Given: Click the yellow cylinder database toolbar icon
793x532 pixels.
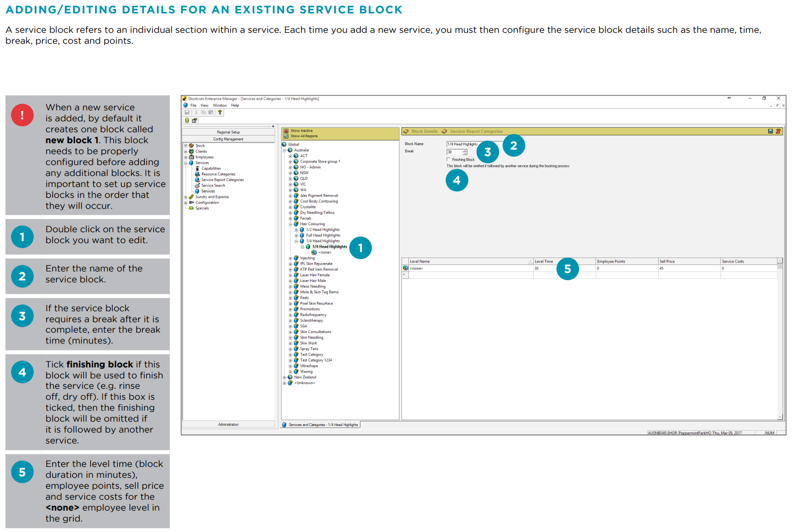Looking at the screenshot, I should (x=187, y=120).
